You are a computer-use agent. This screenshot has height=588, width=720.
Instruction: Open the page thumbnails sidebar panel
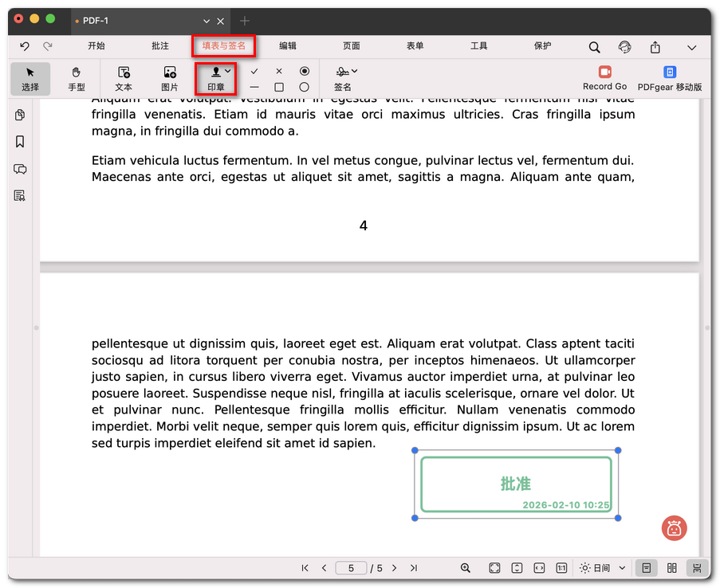[19, 115]
